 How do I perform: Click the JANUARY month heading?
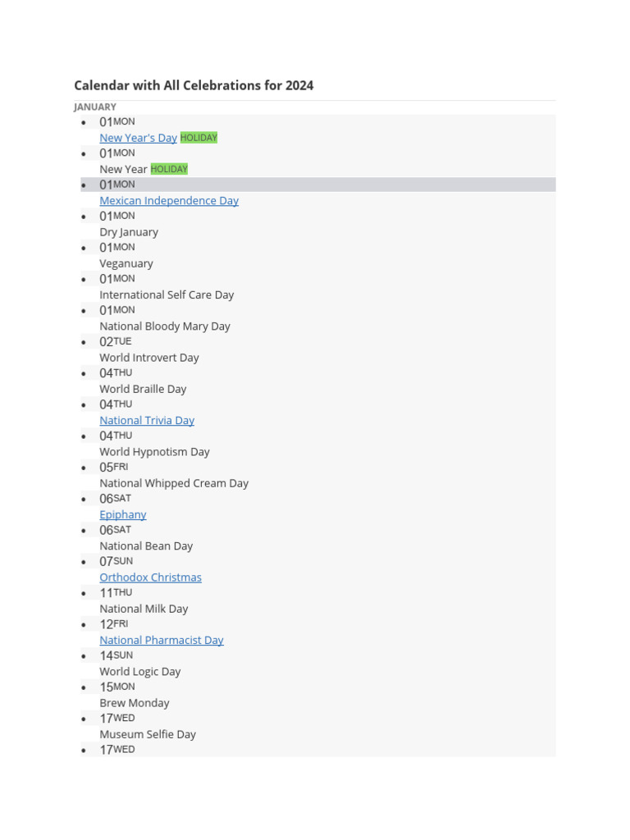(95, 107)
